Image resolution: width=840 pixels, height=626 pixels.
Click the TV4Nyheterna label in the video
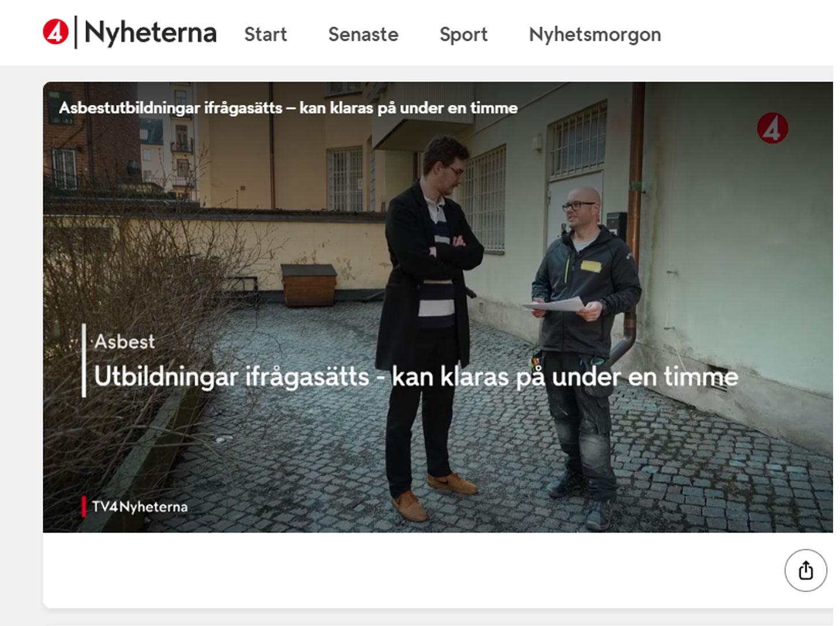tap(140, 507)
